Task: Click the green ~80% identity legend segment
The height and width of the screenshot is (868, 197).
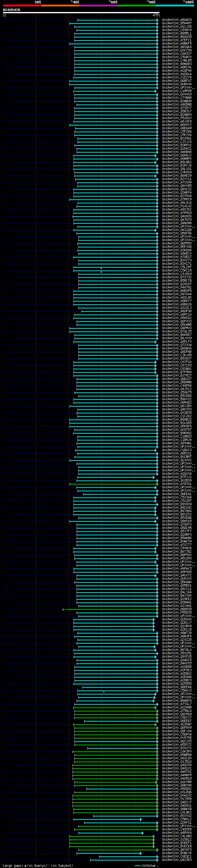Action: (x=136, y=6)
